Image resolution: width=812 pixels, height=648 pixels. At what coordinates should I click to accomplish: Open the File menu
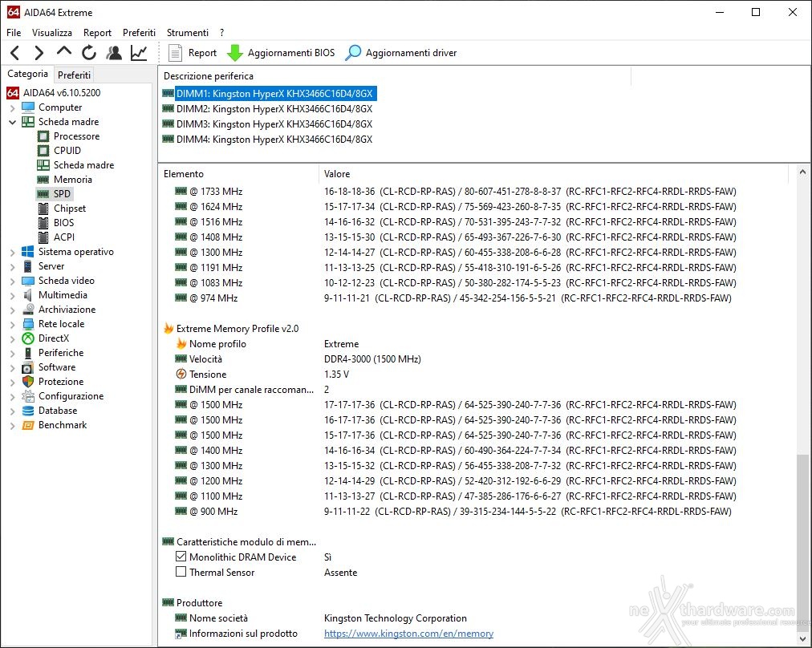pos(14,33)
